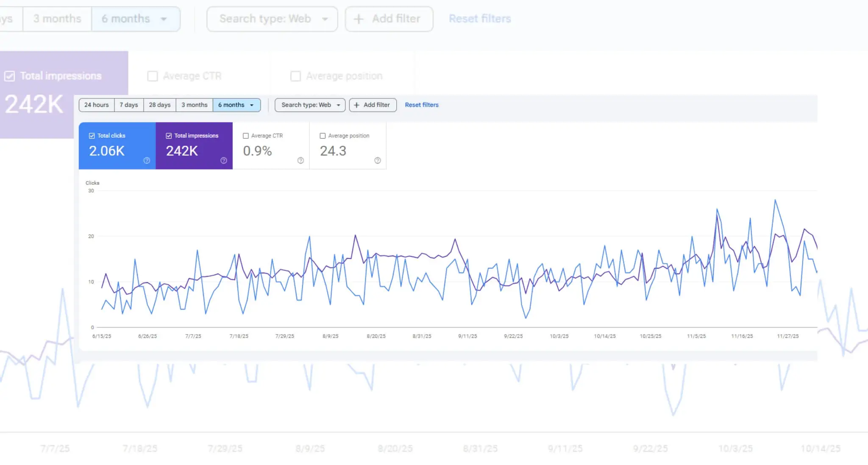Enable the Average CTR metric checkbox
Image resolution: width=868 pixels, height=465 pixels.
(246, 136)
